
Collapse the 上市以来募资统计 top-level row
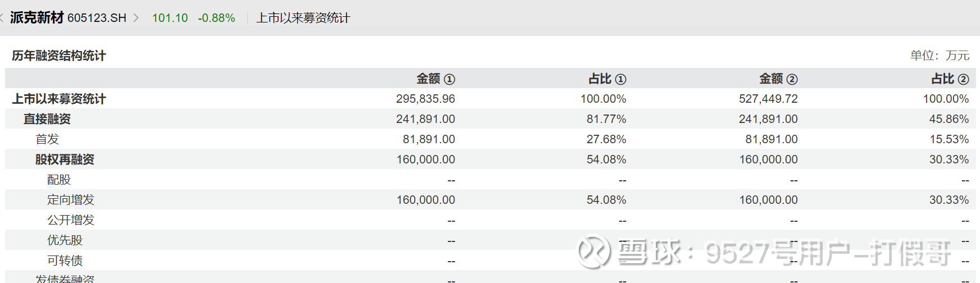pos(59,99)
